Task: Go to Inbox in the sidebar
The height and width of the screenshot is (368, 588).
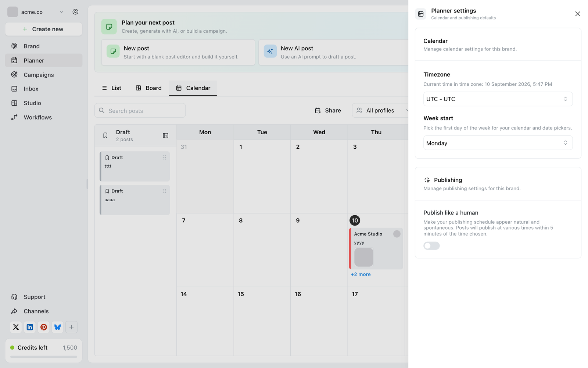Action: [x=43, y=89]
